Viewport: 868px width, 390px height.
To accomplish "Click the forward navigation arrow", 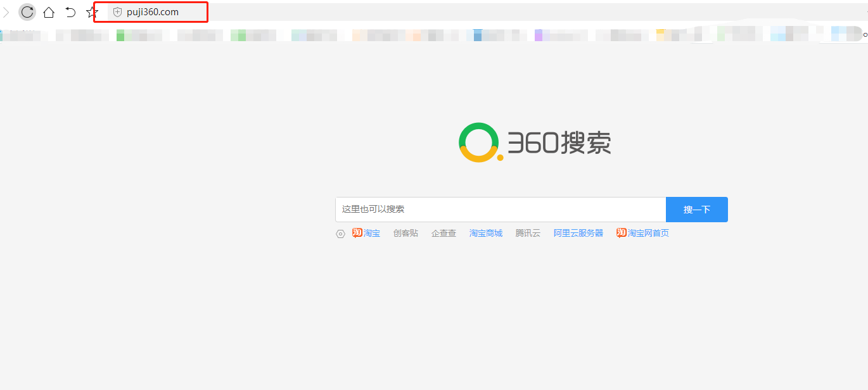I will click(6, 12).
